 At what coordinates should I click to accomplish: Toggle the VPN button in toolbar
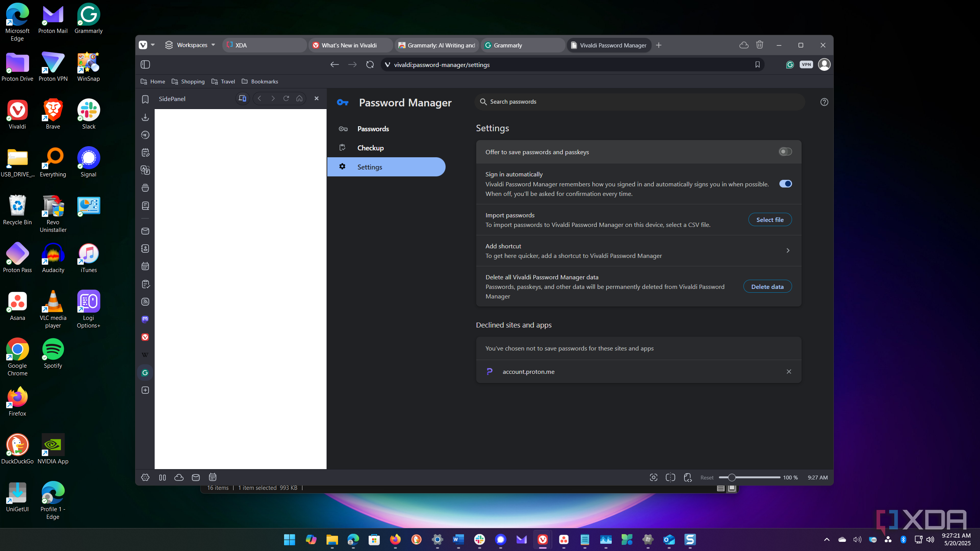pyautogui.click(x=806, y=65)
